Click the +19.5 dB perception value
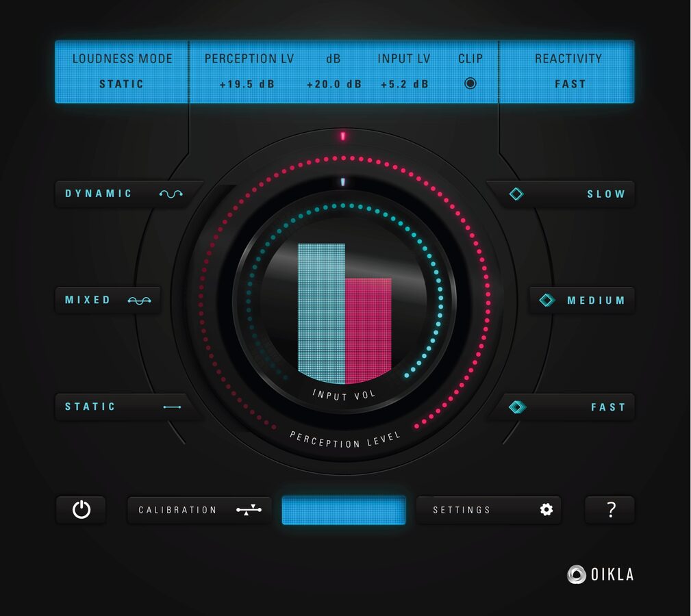 [x=247, y=84]
